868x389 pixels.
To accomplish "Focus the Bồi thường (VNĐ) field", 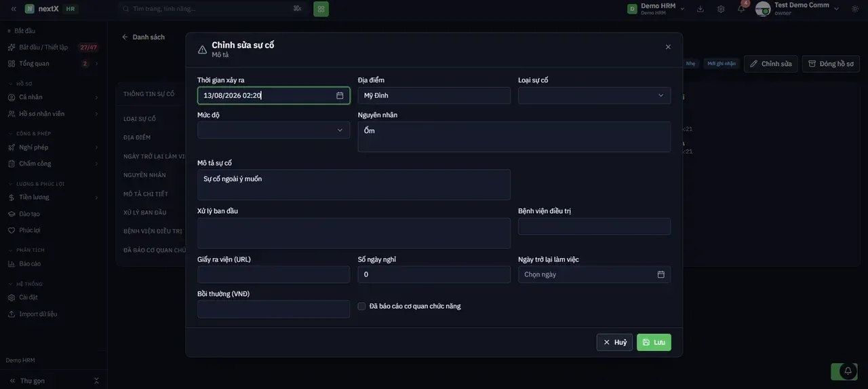I will [274, 310].
